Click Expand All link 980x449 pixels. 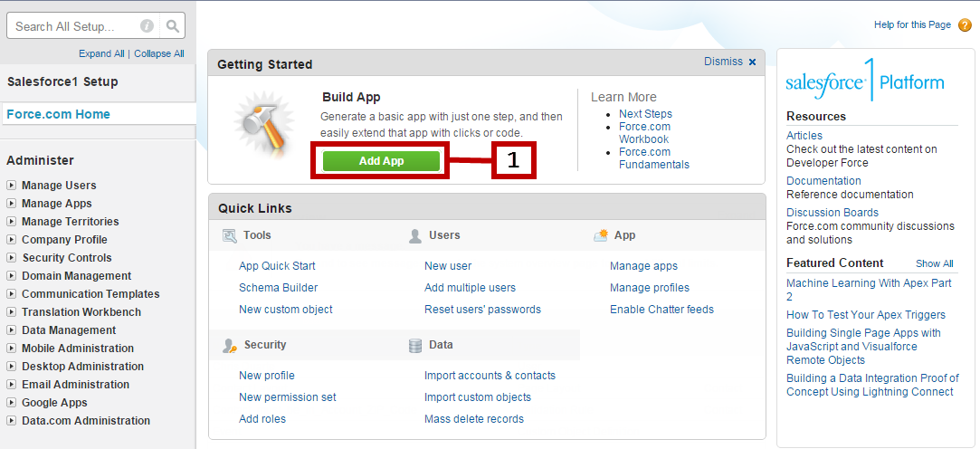[x=101, y=53]
